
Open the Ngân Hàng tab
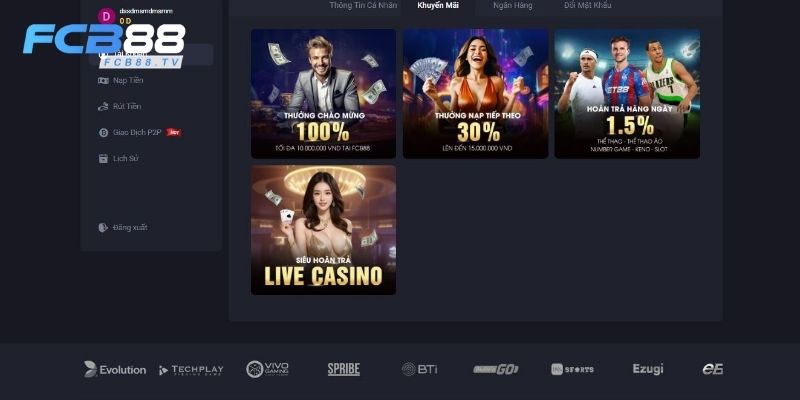pos(512,6)
